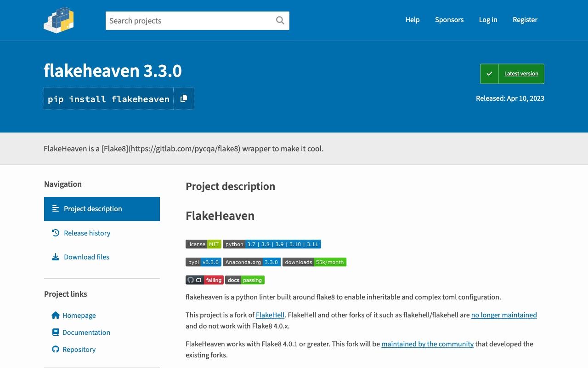Select the Project description tab
The height and width of the screenshot is (368, 588).
click(x=102, y=209)
